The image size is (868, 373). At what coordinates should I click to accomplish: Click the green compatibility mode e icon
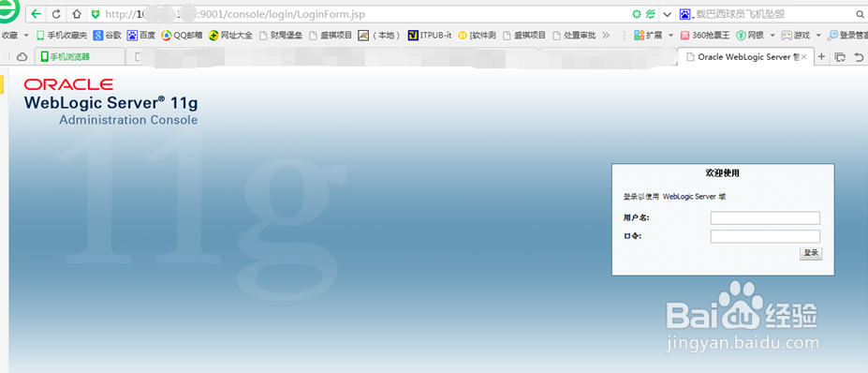coord(651,14)
